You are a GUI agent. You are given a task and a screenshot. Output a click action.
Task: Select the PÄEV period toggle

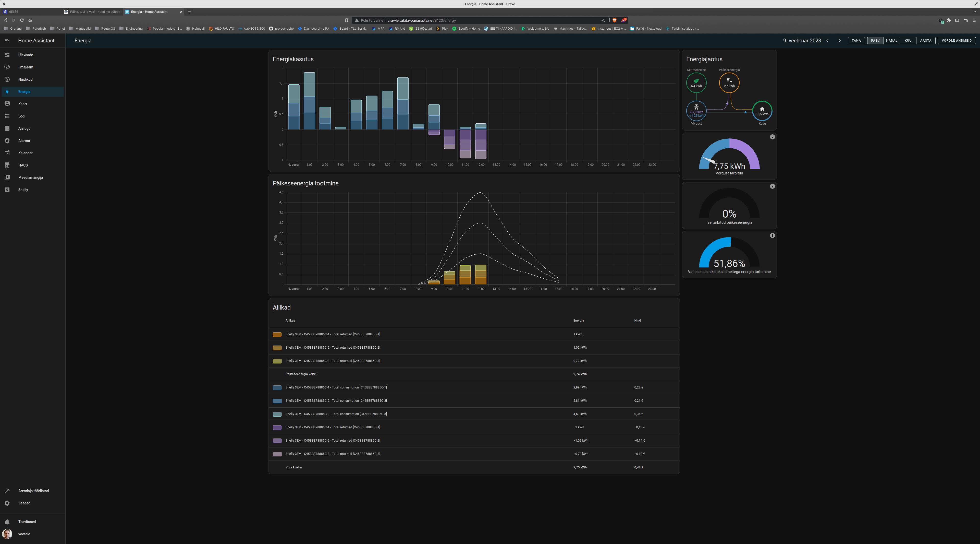pos(875,40)
